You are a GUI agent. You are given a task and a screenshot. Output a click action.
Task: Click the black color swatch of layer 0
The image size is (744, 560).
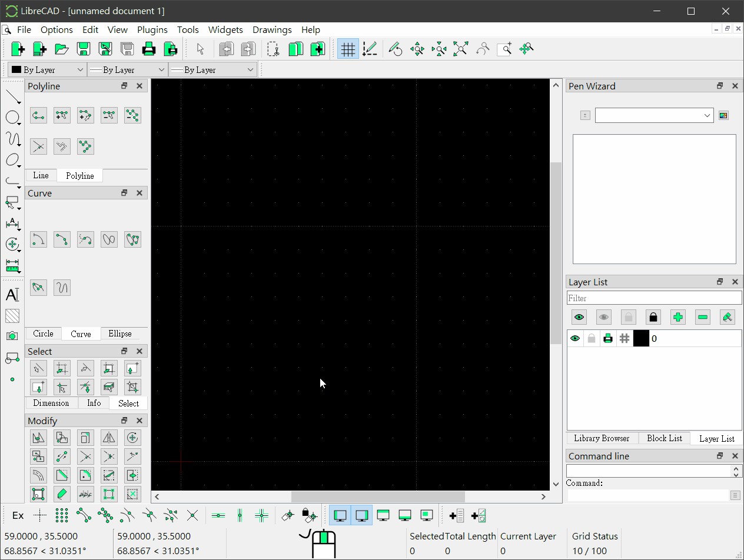(641, 338)
